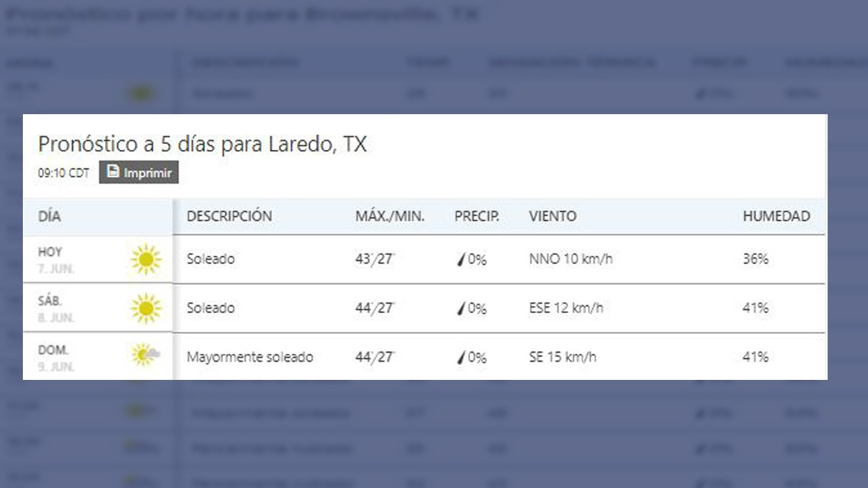This screenshot has width=868, height=488.
Task: Expand the DÍA column header
Action: click(x=53, y=216)
